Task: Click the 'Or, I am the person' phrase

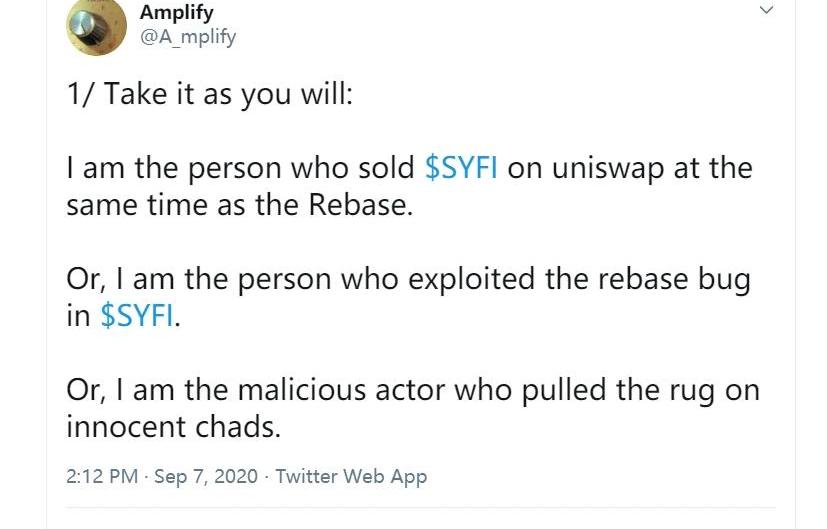Action: [x=198, y=278]
